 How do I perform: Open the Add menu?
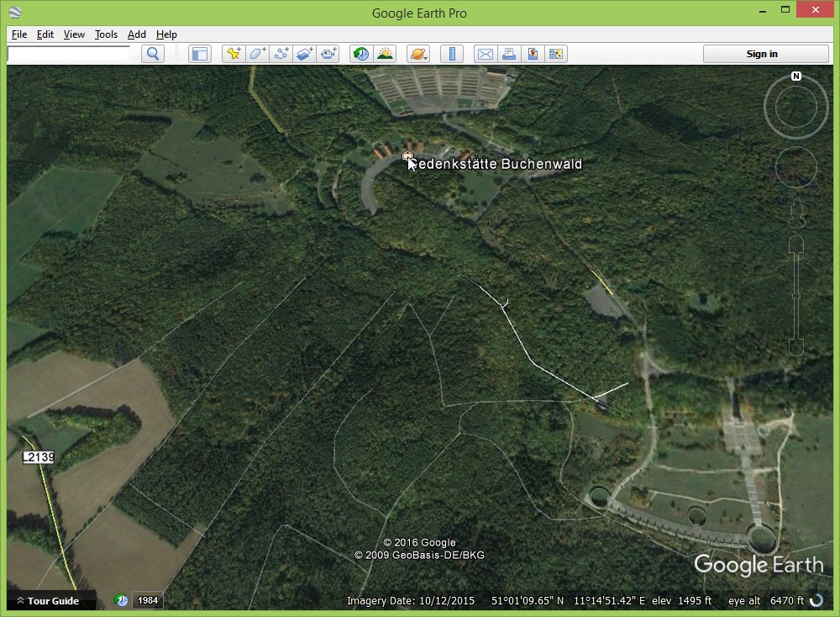tap(136, 34)
